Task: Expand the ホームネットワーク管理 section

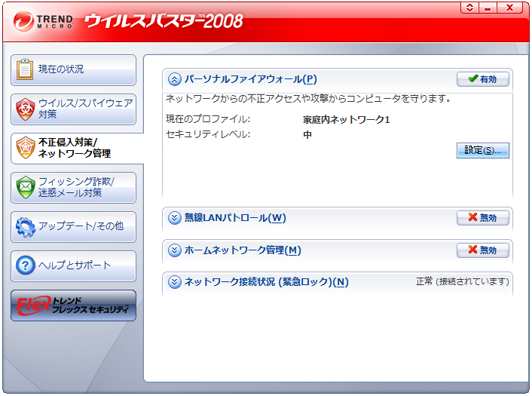Action: [175, 250]
